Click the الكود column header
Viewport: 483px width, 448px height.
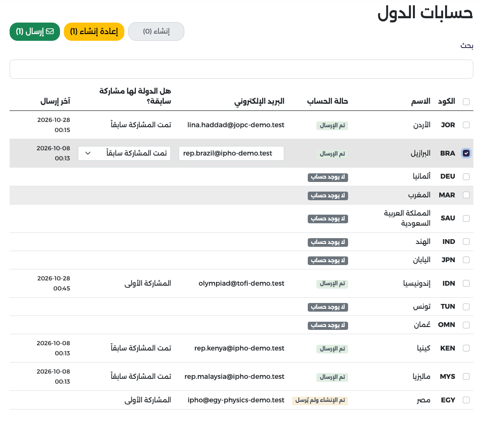447,101
